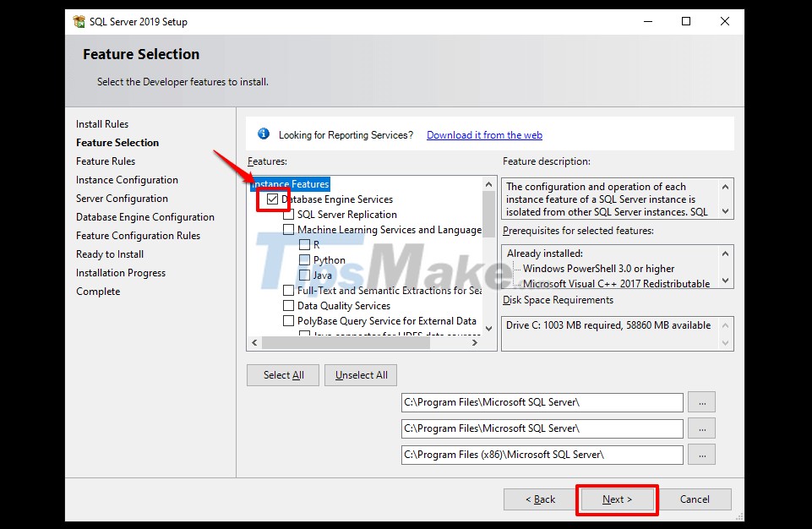The image size is (812, 529).
Task: Click left arrow of Features horizontal scrollbar
Action: [x=254, y=342]
